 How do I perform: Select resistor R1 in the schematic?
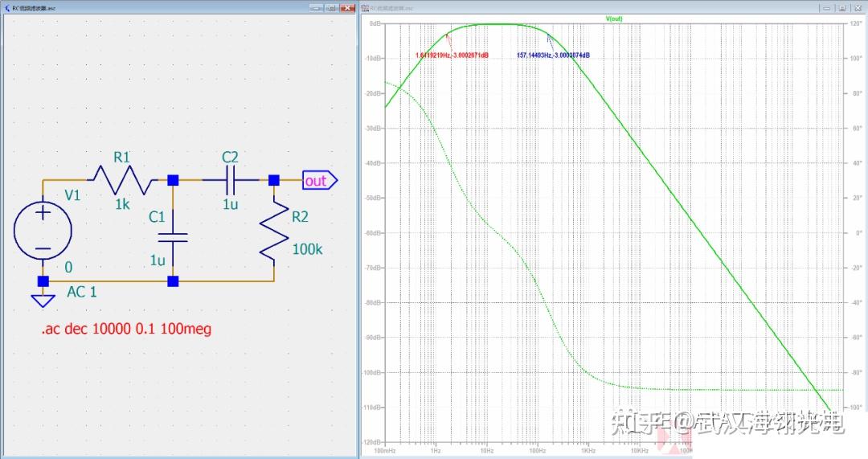click(x=122, y=180)
